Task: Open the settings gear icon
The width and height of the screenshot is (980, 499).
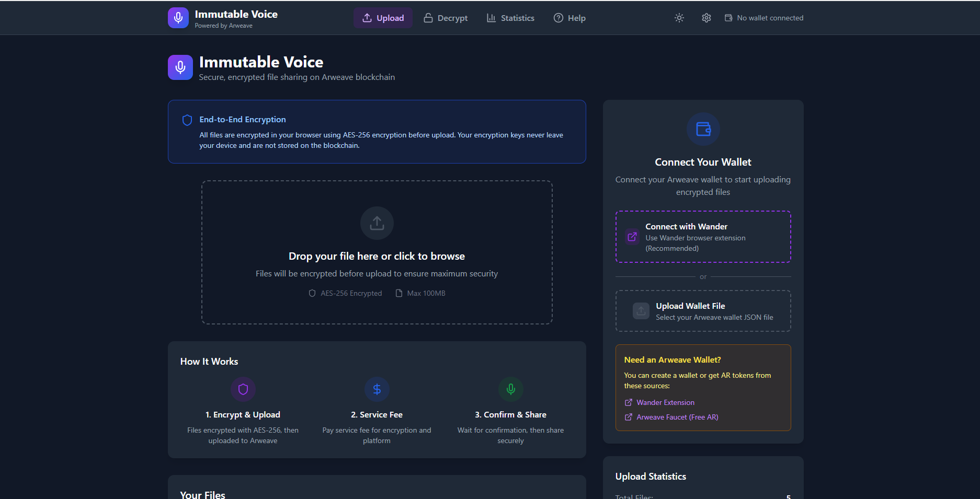Action: 706,17
